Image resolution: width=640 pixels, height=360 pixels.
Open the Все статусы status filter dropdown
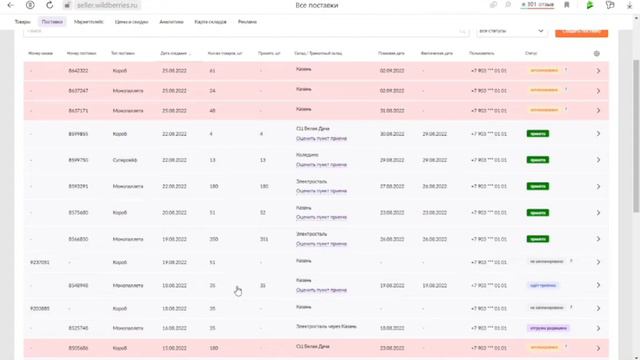pos(512,31)
